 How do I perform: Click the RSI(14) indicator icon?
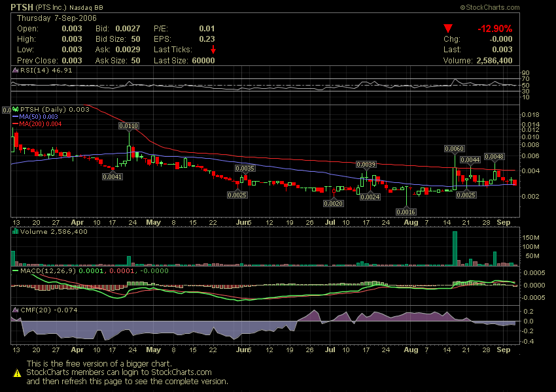15,70
